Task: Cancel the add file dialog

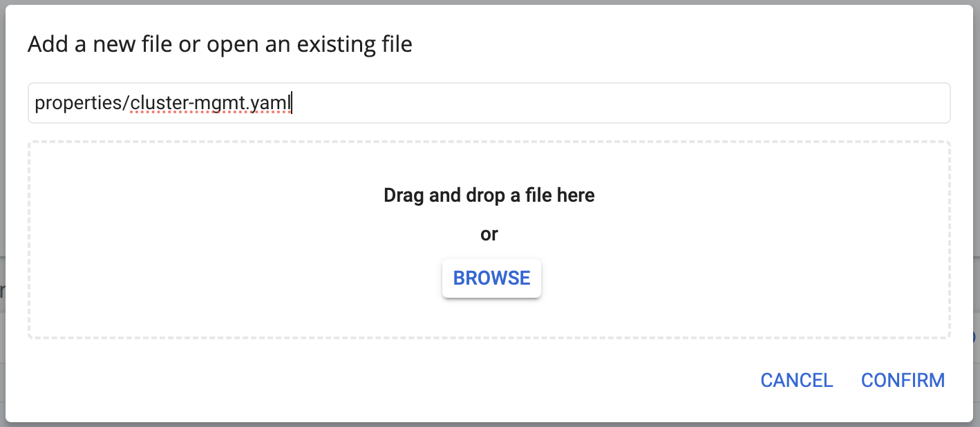Action: [x=797, y=380]
